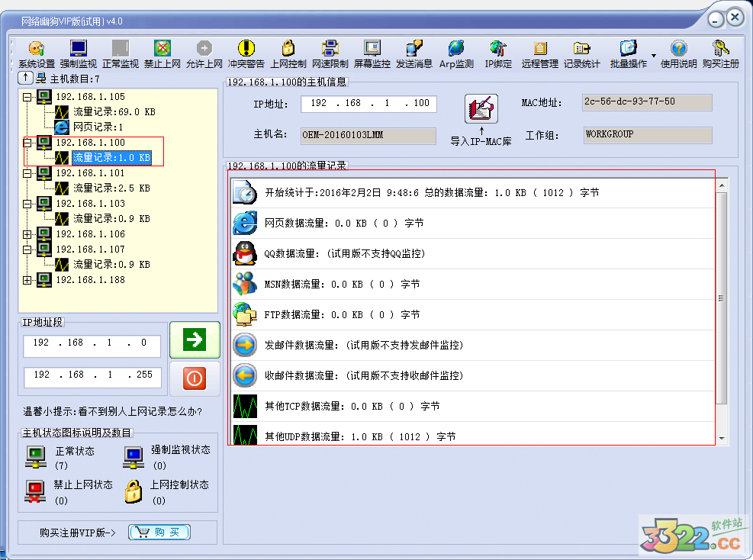Select the 发邮件数据流量 row
The width and height of the screenshot is (753, 560).
pos(473,346)
